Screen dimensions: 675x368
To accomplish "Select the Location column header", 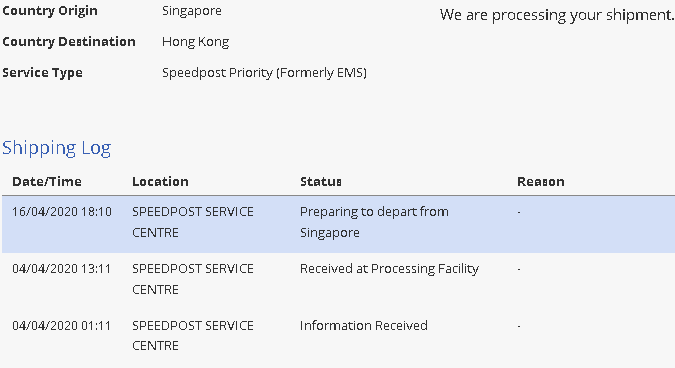I will pos(160,182).
